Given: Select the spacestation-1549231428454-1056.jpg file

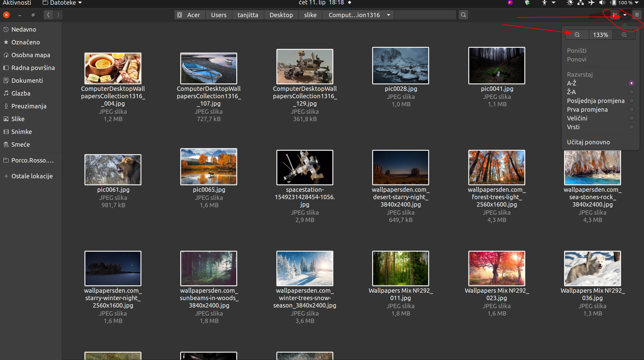Looking at the screenshot, I should point(305,167).
